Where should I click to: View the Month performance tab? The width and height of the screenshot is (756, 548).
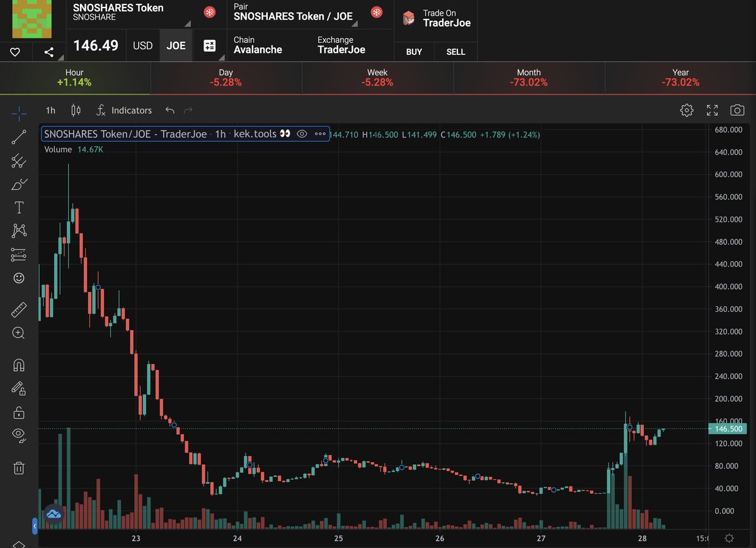(x=529, y=77)
